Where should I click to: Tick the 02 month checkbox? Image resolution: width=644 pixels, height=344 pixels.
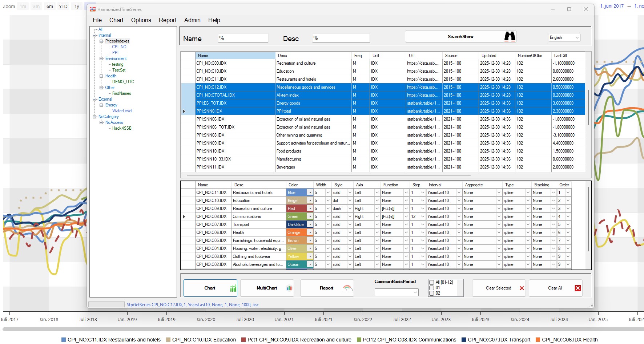432,293
